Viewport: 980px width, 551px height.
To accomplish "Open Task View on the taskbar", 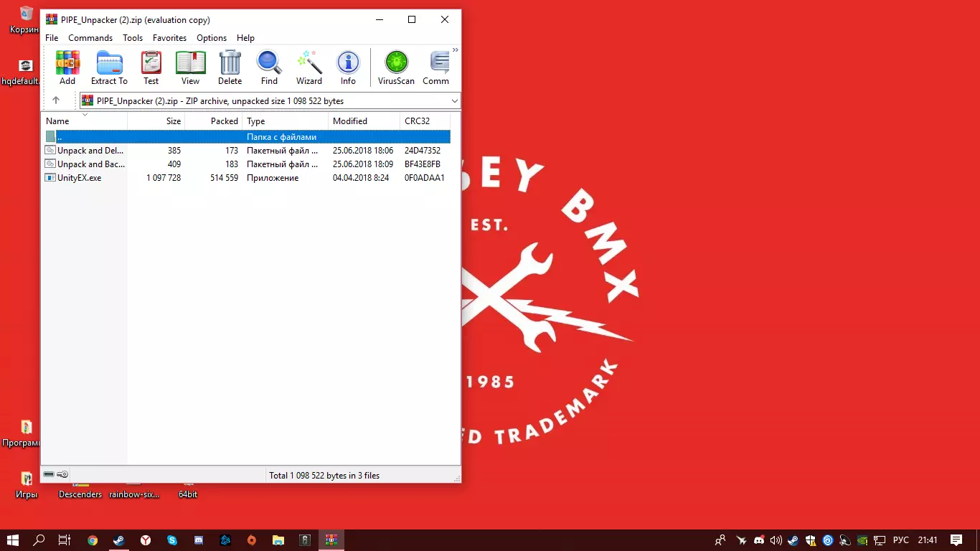I will click(65, 540).
